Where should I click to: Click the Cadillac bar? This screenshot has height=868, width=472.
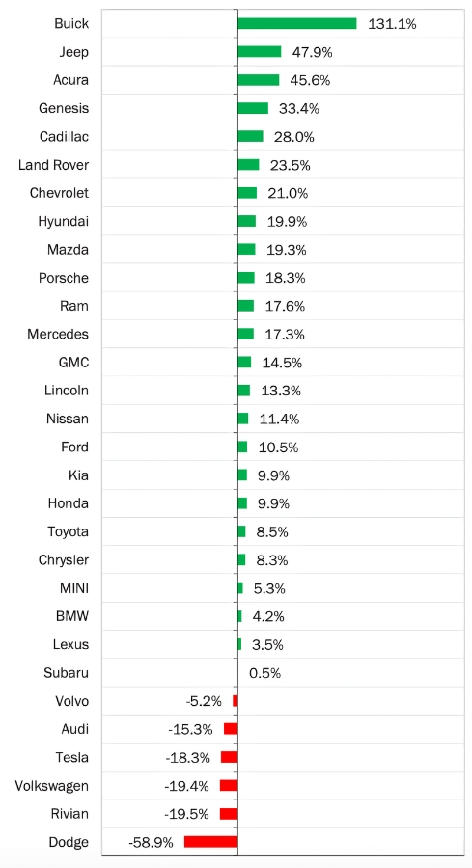250,137
